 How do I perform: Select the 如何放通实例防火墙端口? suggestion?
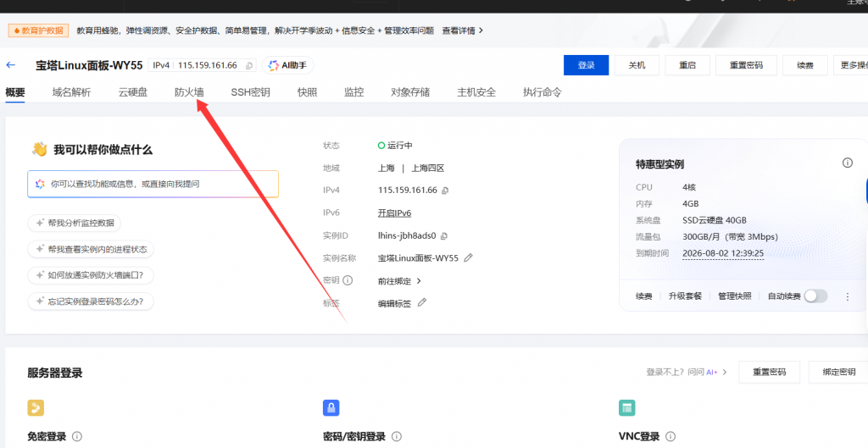[90, 275]
